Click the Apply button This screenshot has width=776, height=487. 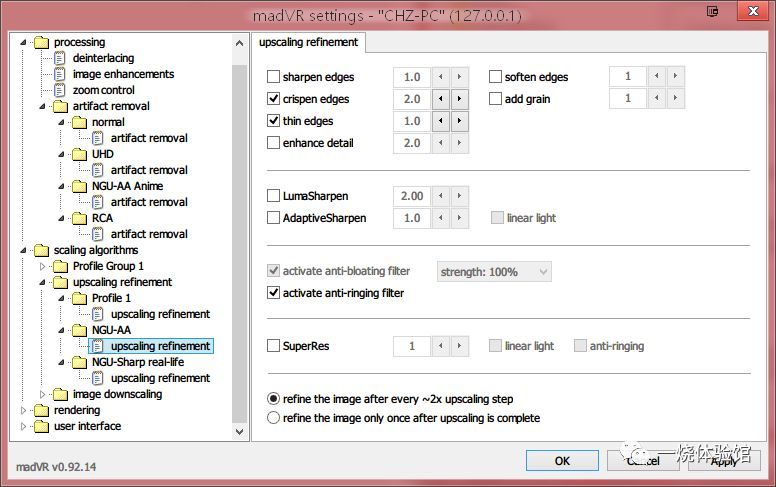[x=724, y=461]
